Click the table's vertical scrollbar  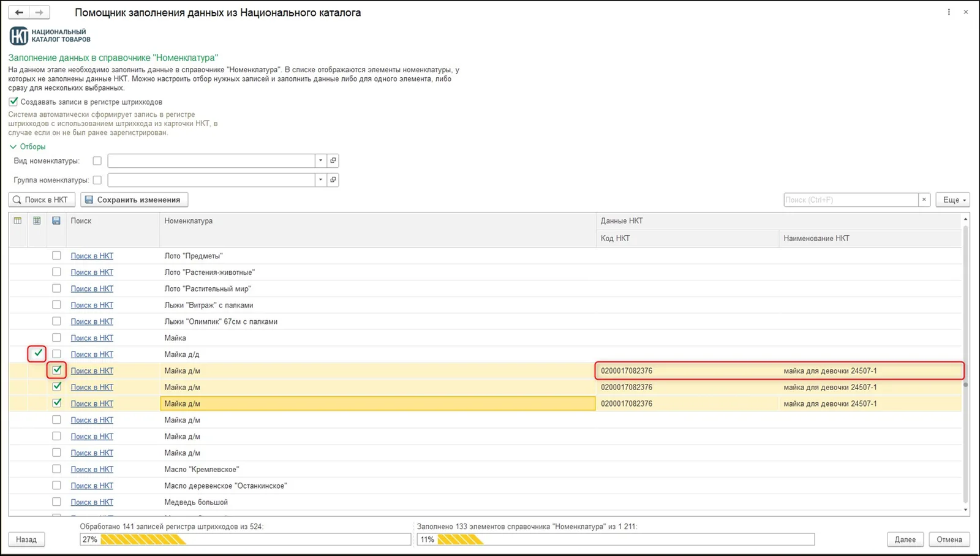click(966, 364)
